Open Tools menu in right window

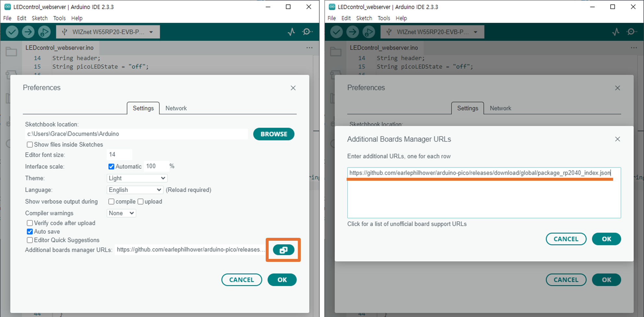coord(384,18)
